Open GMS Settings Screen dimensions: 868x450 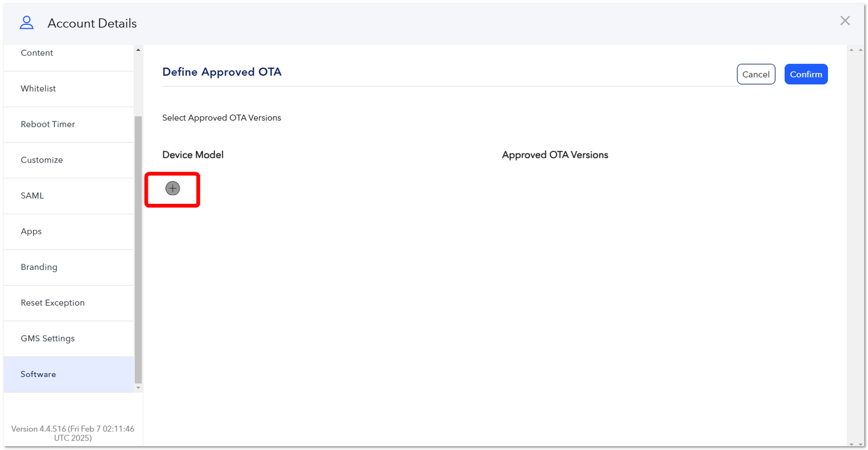point(68,339)
